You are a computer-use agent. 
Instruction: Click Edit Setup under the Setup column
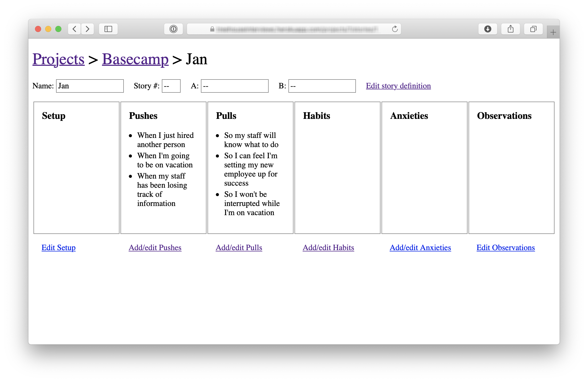pyautogui.click(x=58, y=248)
